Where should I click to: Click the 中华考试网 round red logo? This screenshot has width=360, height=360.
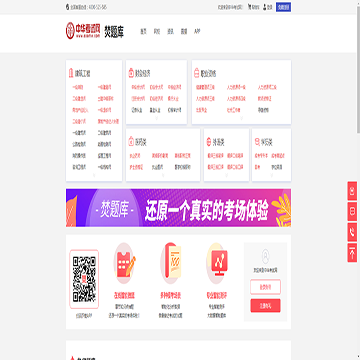click(70, 31)
